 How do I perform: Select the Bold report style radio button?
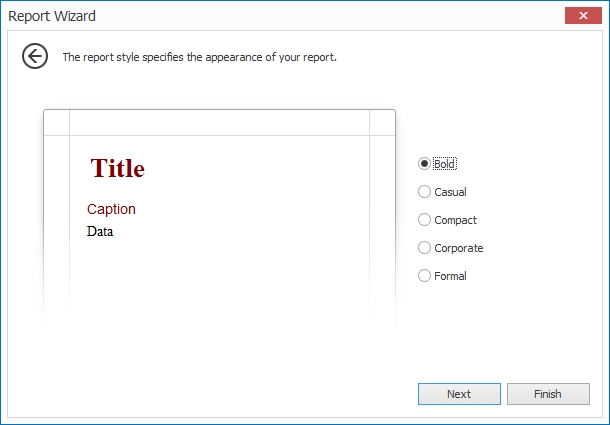tap(425, 164)
